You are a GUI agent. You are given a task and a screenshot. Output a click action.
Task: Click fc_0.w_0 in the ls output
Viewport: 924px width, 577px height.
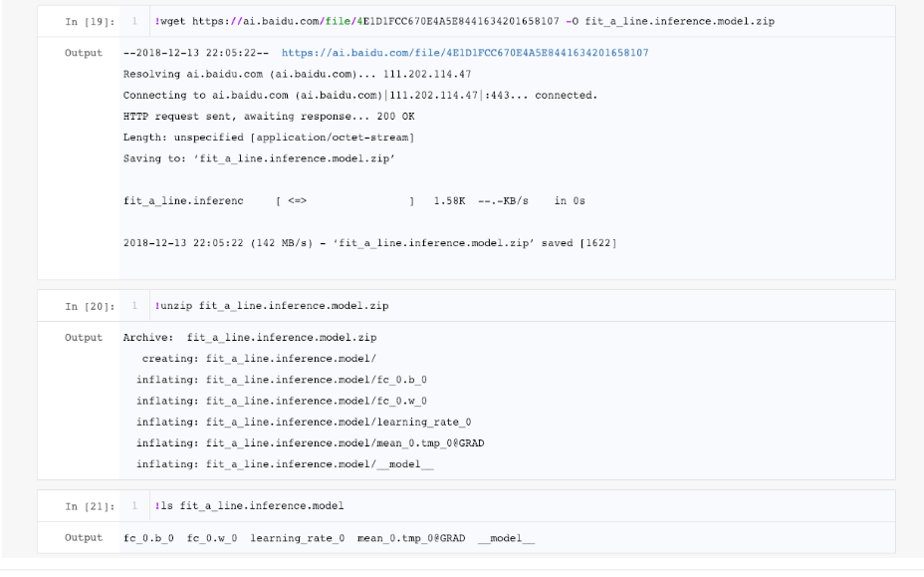click(x=212, y=538)
